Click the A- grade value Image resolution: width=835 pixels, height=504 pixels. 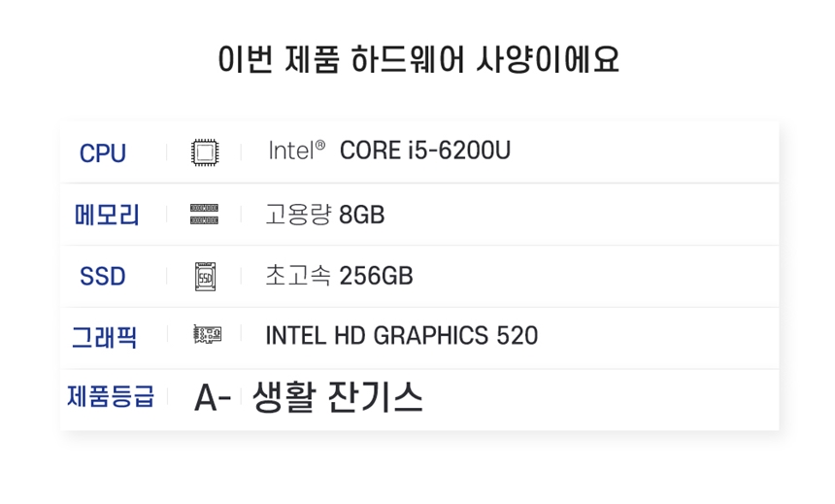[213, 398]
